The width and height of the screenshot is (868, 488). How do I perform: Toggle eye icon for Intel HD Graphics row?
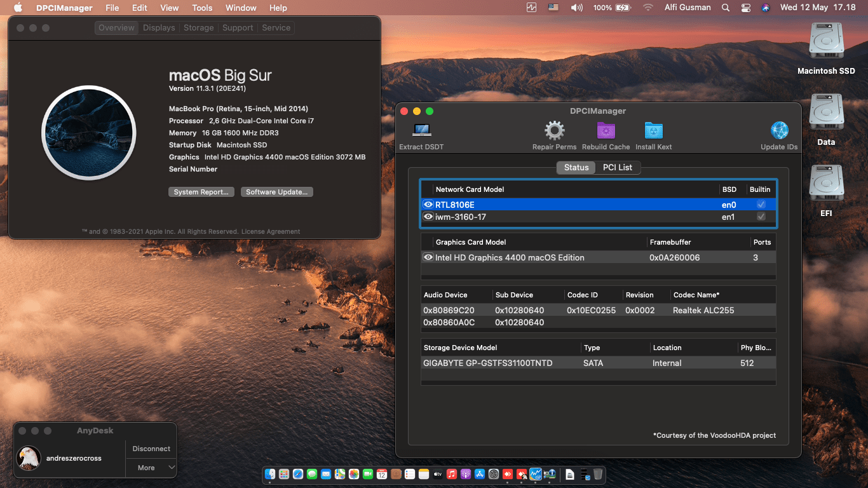pos(428,257)
